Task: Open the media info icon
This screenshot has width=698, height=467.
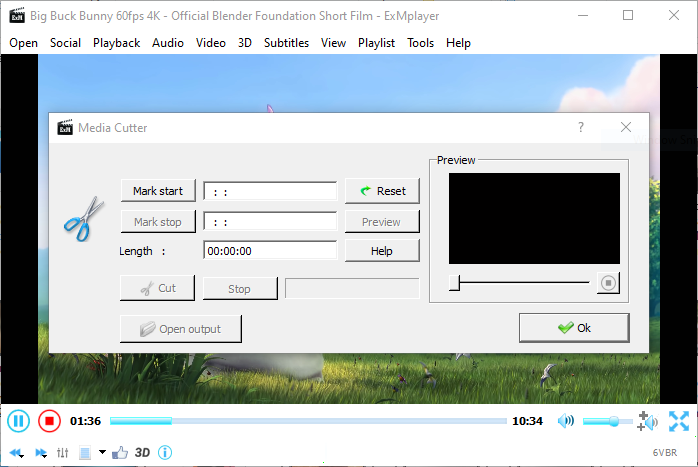Action: tap(166, 453)
